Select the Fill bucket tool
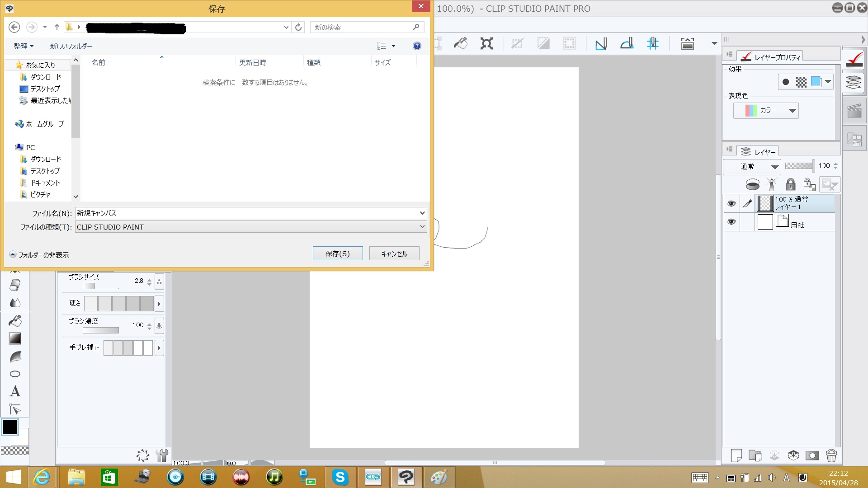The image size is (868, 488). [15, 321]
